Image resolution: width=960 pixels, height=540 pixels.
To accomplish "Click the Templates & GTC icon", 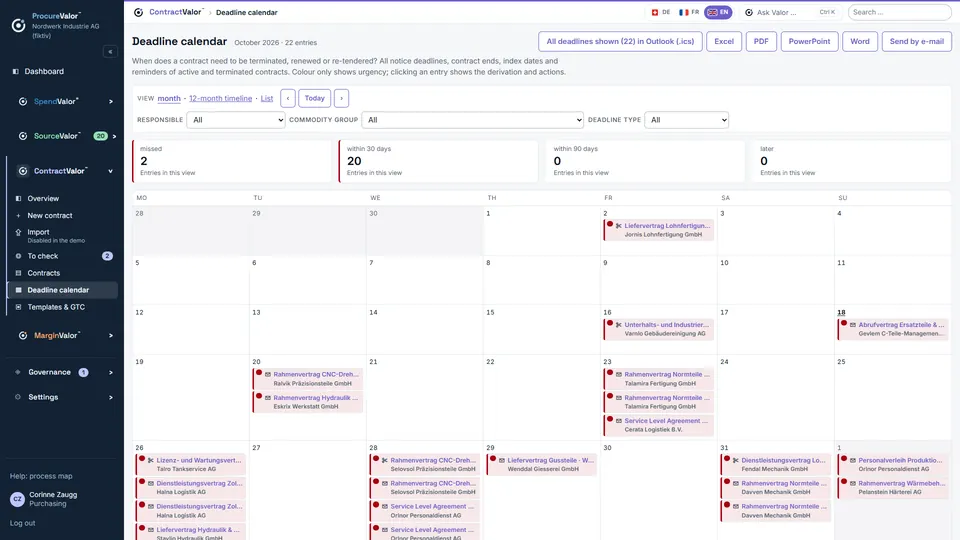I will (x=18, y=307).
